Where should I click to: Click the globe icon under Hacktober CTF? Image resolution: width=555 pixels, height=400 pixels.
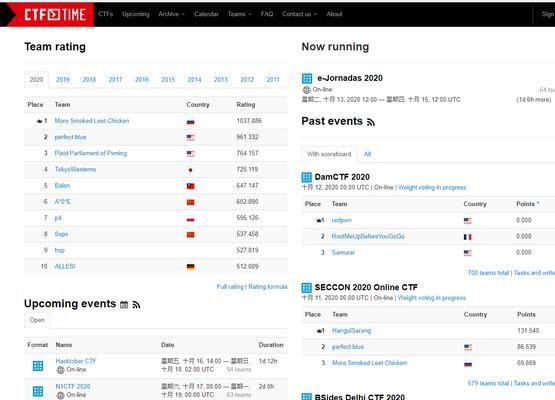[61, 370]
